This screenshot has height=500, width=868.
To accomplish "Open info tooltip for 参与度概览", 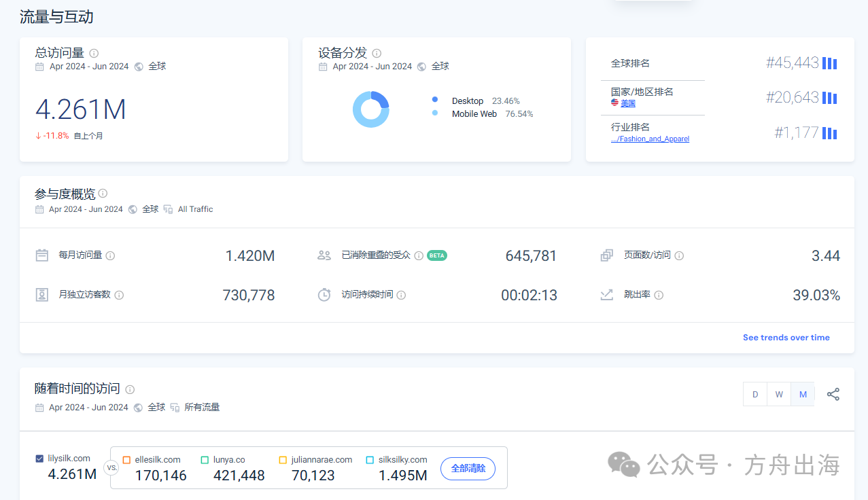I will 103,194.
